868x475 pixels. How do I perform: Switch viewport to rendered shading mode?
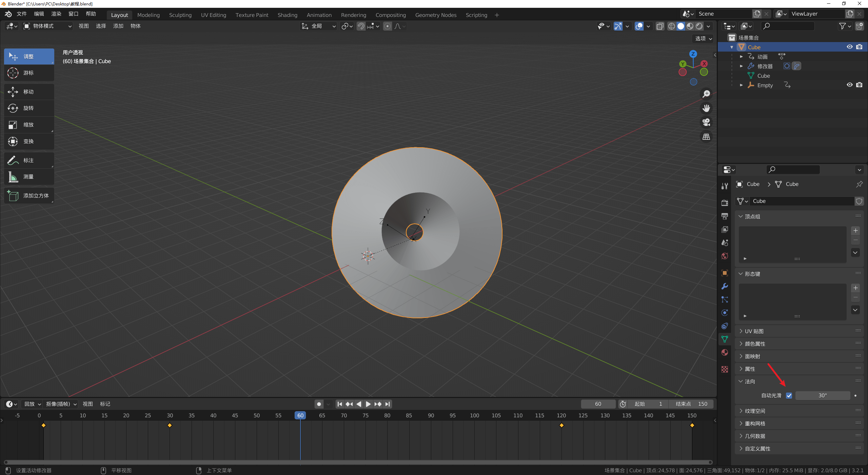pos(699,26)
